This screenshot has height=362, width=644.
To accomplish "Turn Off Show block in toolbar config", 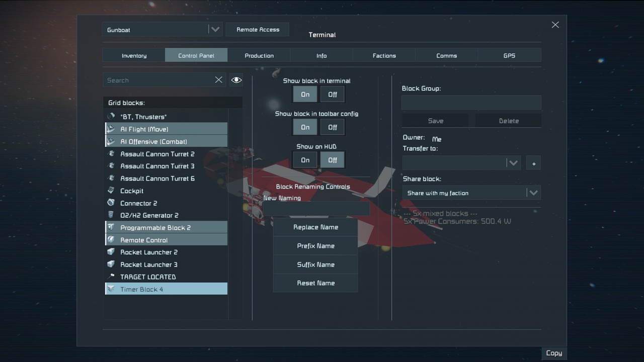I will 333,127.
